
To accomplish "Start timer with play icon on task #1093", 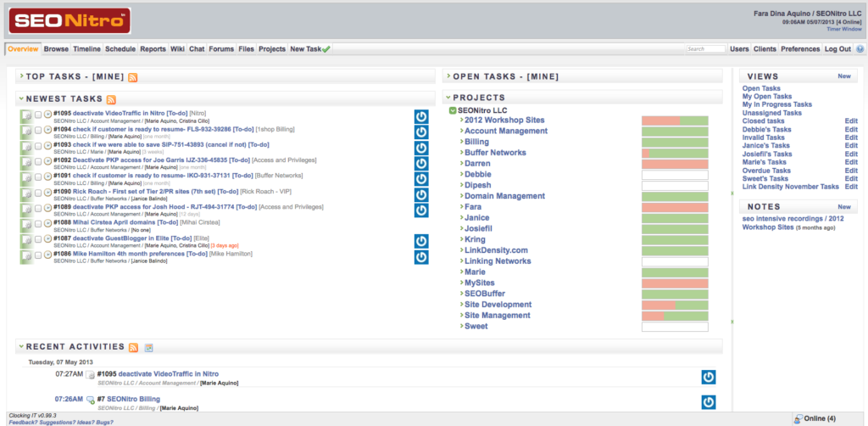I will (x=47, y=145).
